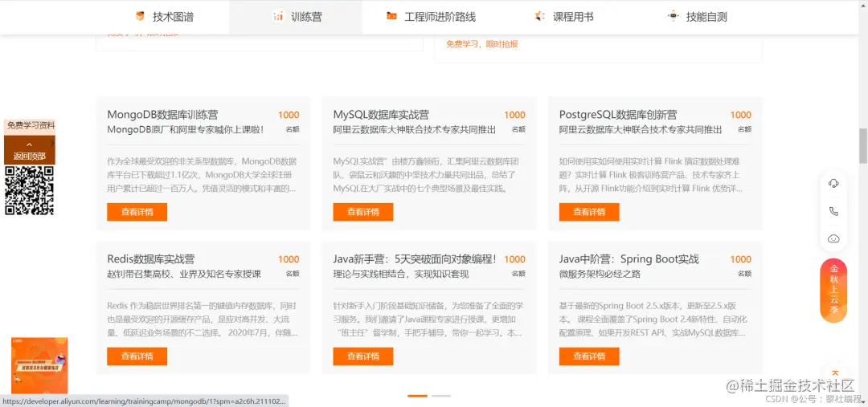Click 理论与实践相结合，实现知识套现 subtitle
868x407 pixels.
pos(401,275)
